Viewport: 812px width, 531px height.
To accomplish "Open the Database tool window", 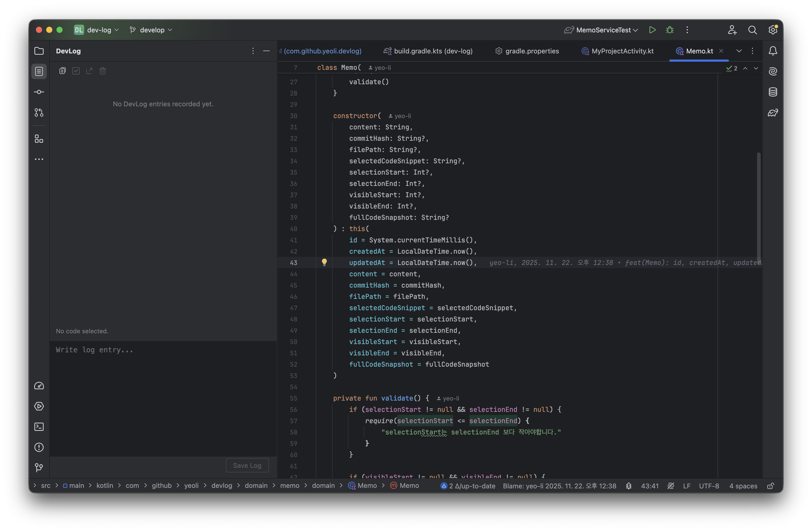I will tap(773, 92).
